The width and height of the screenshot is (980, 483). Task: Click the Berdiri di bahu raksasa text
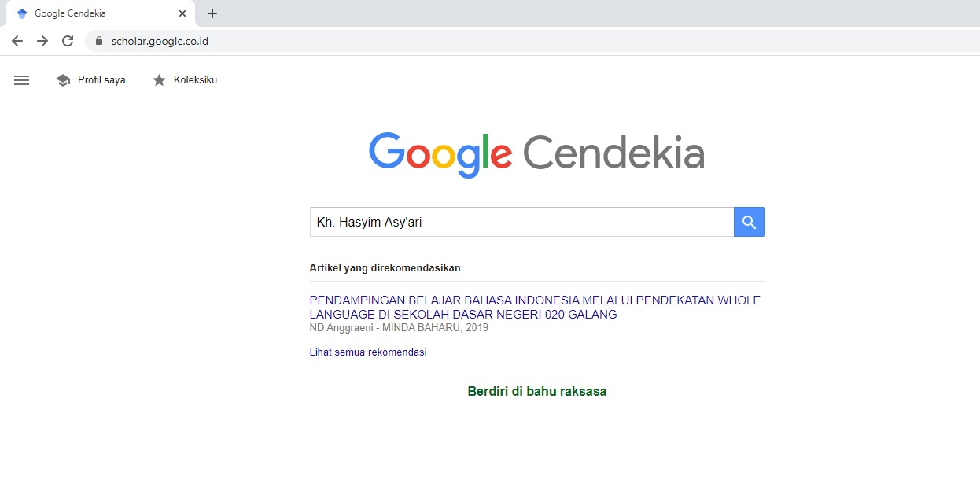(536, 391)
